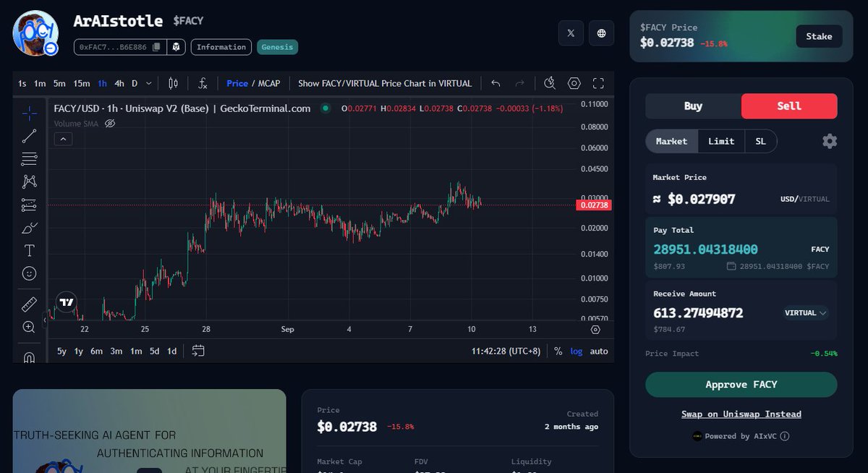Switch the chart to MCAP view
This screenshot has width=868, height=473.
(x=268, y=83)
